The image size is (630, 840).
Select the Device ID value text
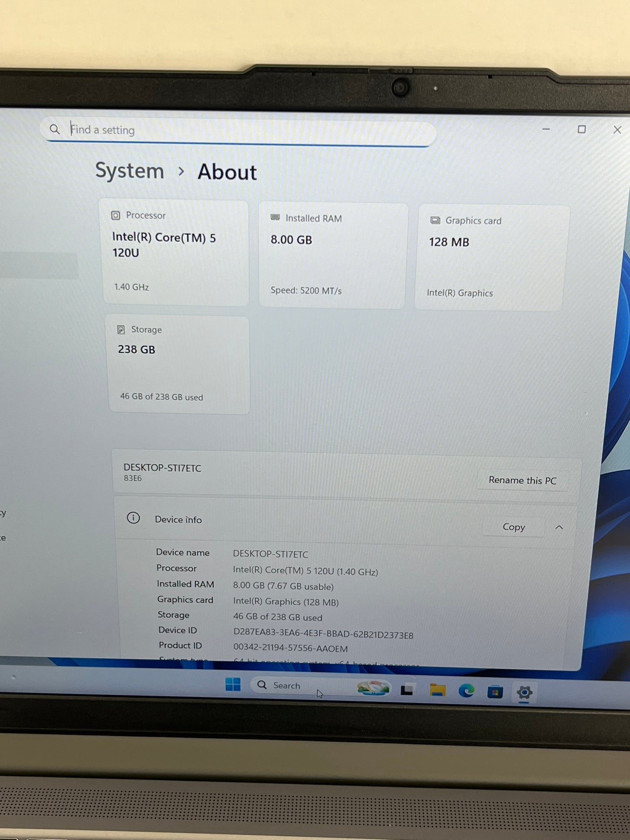point(323,634)
